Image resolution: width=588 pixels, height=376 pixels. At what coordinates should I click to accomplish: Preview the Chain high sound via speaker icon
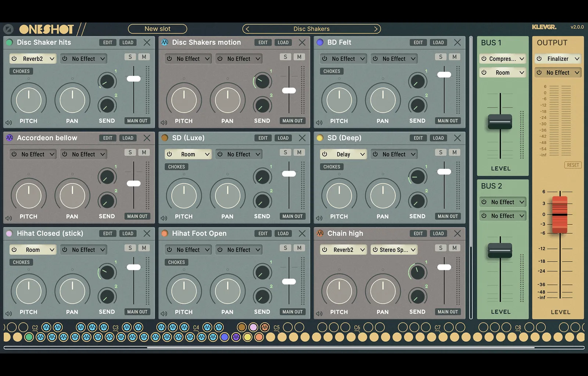pyautogui.click(x=319, y=313)
